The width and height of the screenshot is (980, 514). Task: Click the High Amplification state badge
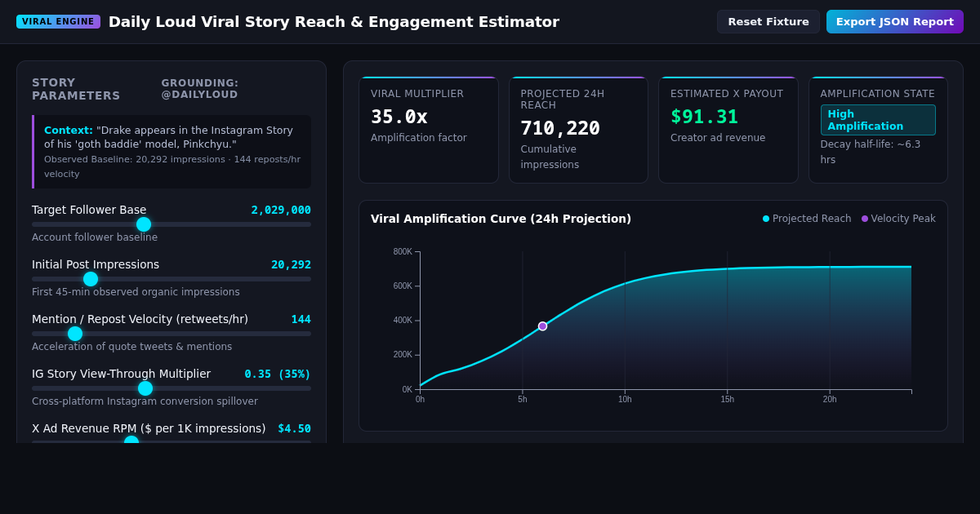click(x=878, y=120)
